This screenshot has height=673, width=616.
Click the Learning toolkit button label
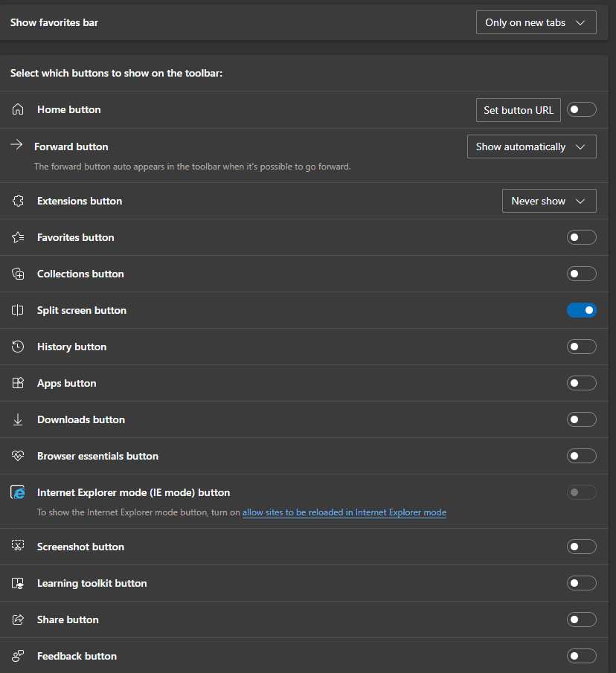92,583
